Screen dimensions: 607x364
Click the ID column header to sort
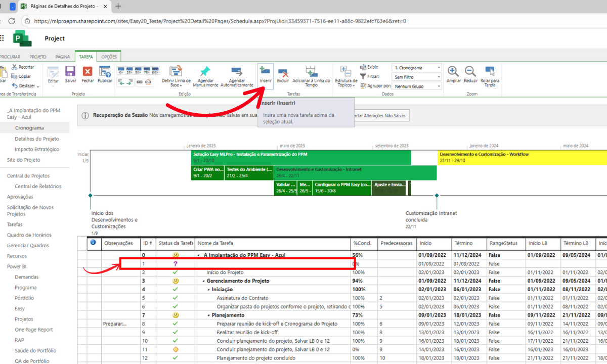coord(148,243)
